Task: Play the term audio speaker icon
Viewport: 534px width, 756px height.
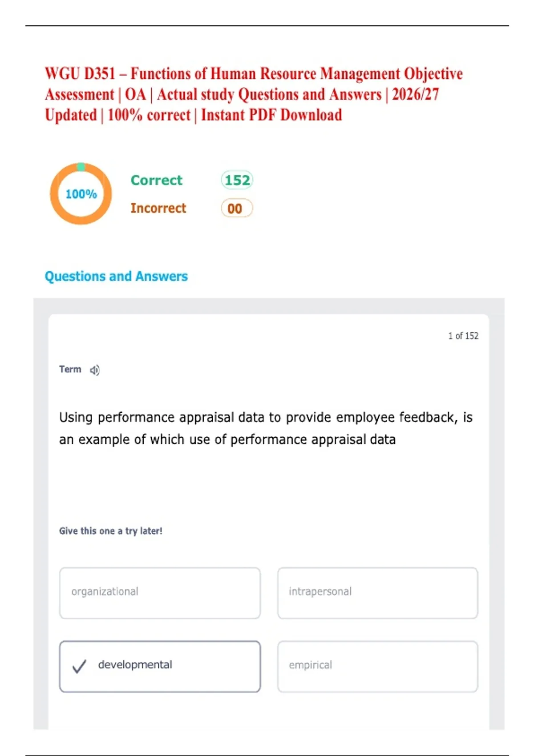Action: [95, 370]
